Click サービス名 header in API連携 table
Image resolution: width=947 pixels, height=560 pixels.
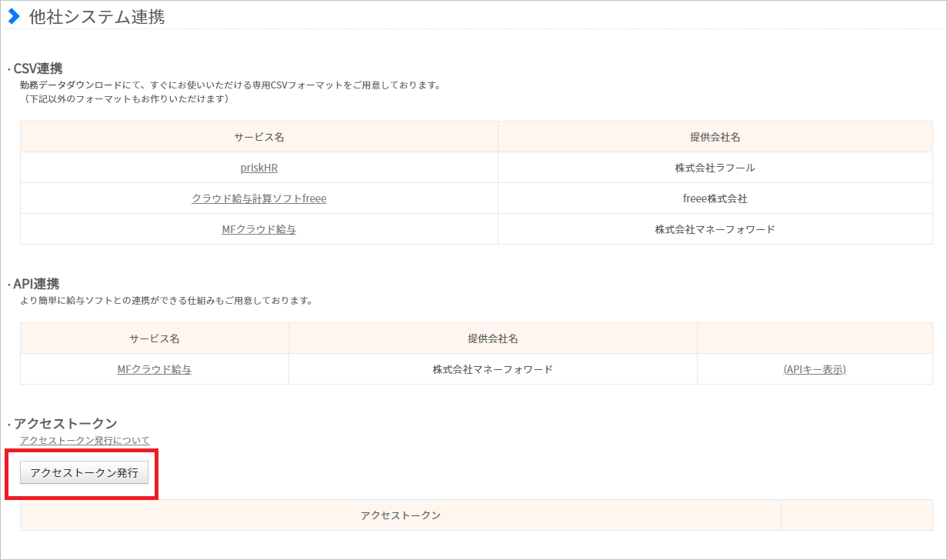[154, 338]
